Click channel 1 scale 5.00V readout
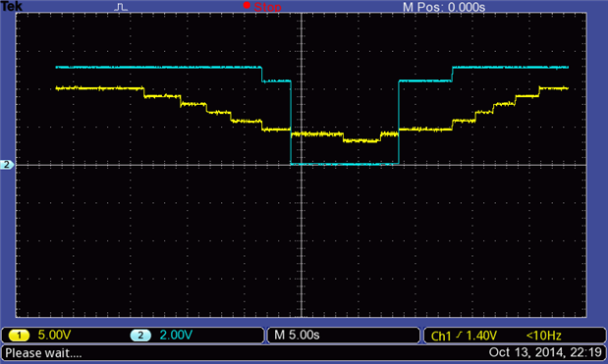The height and width of the screenshot is (364, 608). tap(54, 335)
